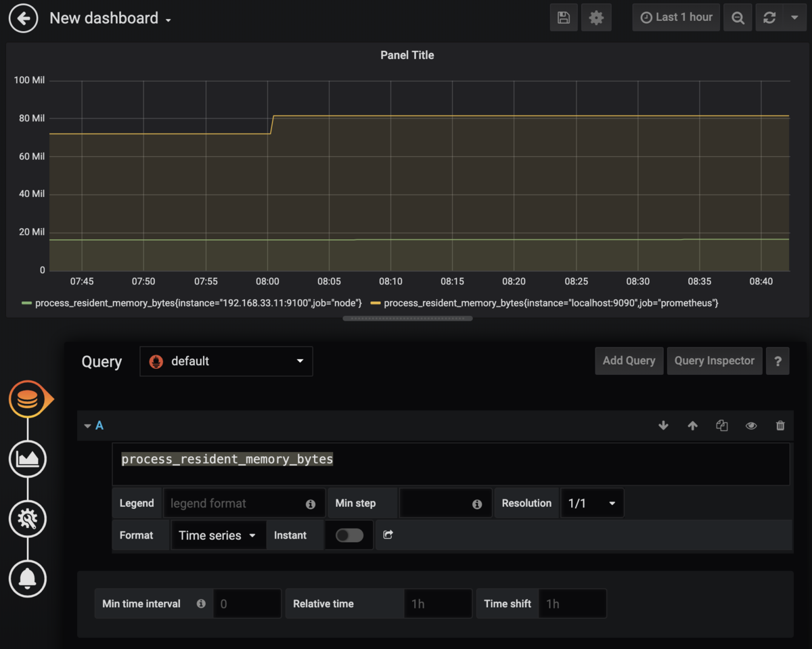Open the Alert tab bell icon
Screen dimensions: 812x649
[28, 579]
